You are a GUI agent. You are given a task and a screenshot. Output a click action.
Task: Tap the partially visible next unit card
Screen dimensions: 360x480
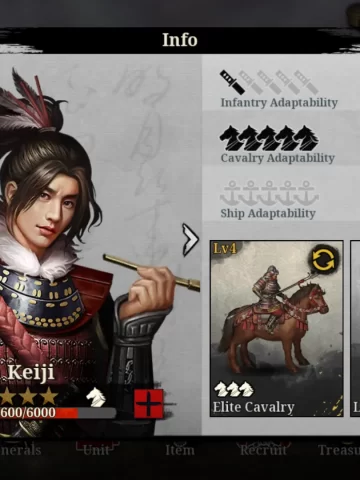[355, 328]
